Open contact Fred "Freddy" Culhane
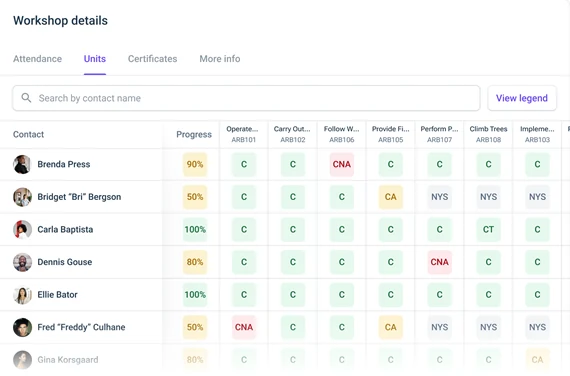570x376 pixels. coord(81,327)
